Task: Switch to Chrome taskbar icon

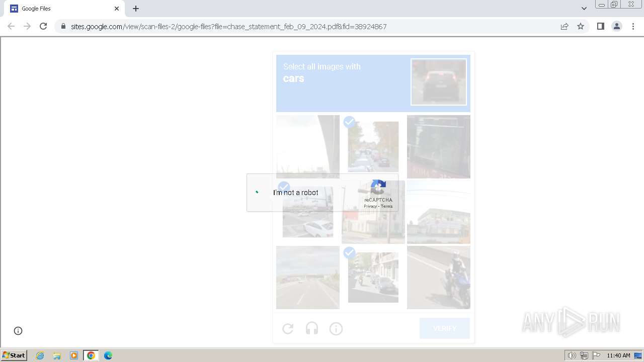Action: tap(91, 355)
